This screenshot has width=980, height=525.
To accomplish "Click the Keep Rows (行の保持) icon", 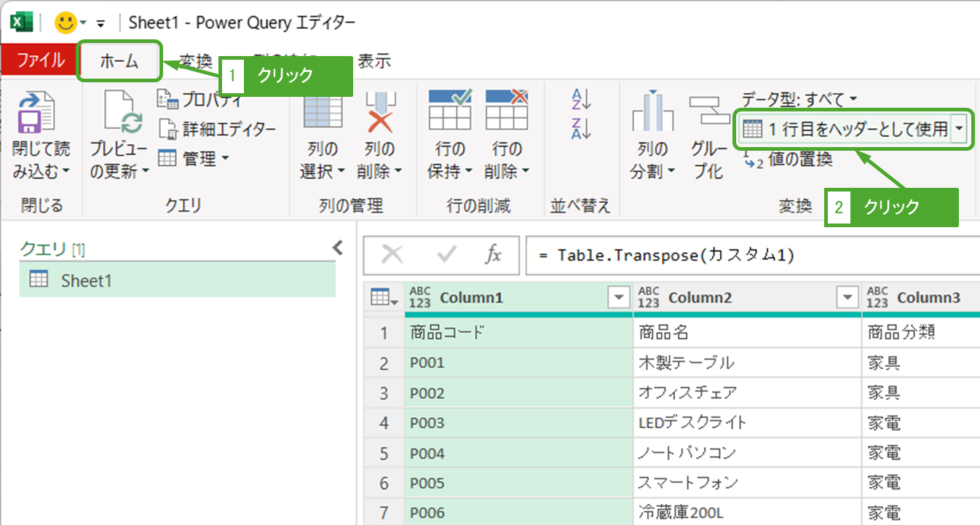I will tap(449, 111).
